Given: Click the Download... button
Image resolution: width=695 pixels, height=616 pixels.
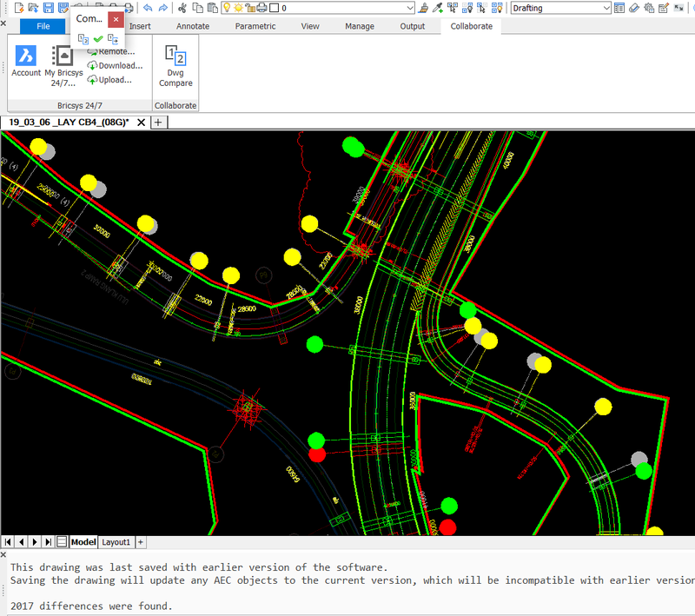Looking at the screenshot, I should pos(115,66).
